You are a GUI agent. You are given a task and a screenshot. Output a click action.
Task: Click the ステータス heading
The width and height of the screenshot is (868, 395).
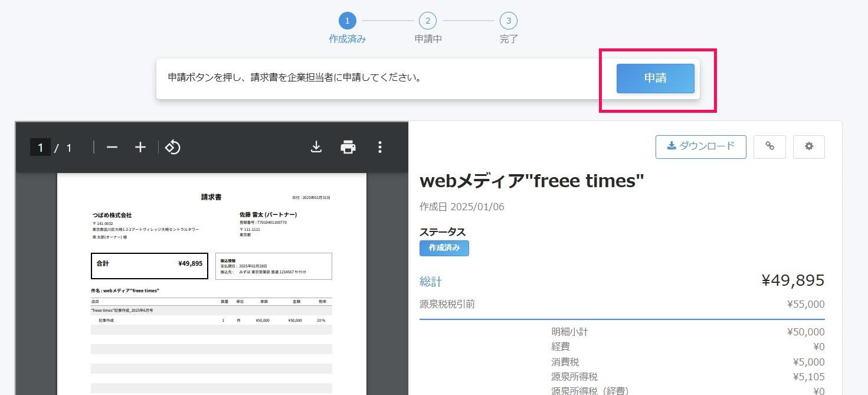pos(443,232)
